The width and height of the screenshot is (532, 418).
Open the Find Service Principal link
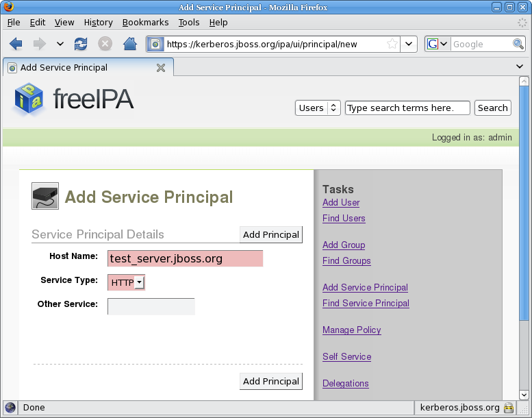pyautogui.click(x=366, y=303)
